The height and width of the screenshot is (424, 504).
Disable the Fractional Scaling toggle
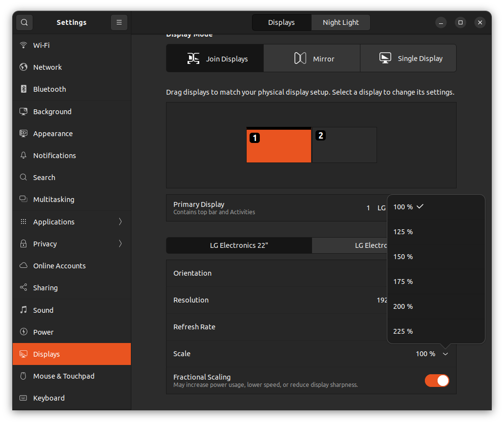coord(437,381)
